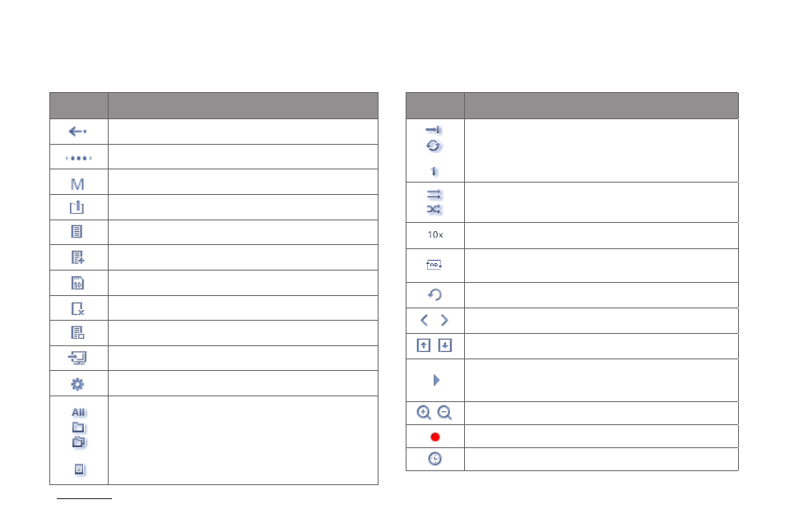
Task: Click the right chevron next arrow
Action: [444, 321]
